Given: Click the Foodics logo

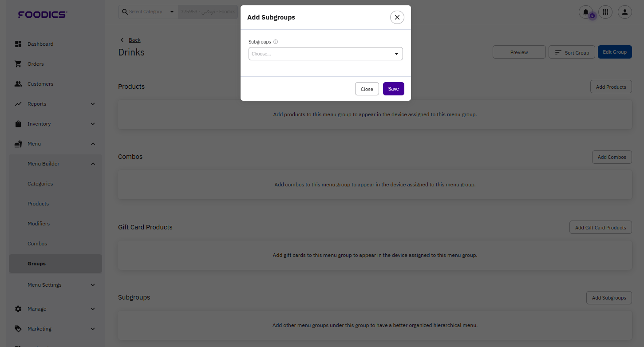Looking at the screenshot, I should click(42, 15).
